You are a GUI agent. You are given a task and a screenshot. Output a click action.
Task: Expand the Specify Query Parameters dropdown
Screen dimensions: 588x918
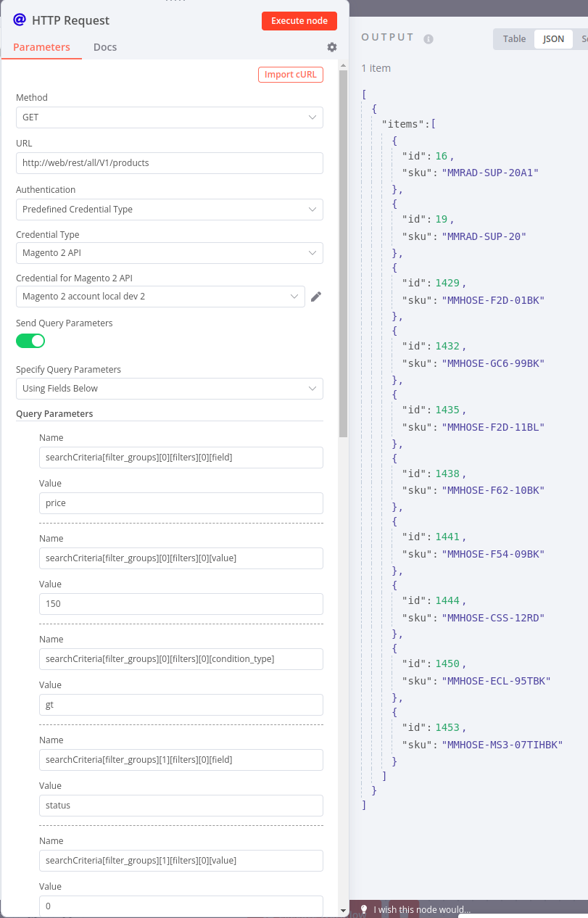pyautogui.click(x=169, y=388)
